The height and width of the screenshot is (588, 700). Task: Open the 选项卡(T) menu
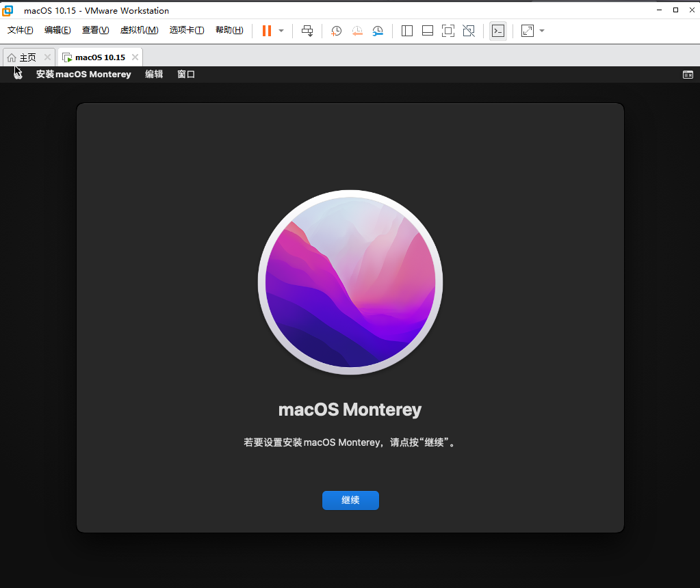(x=187, y=30)
